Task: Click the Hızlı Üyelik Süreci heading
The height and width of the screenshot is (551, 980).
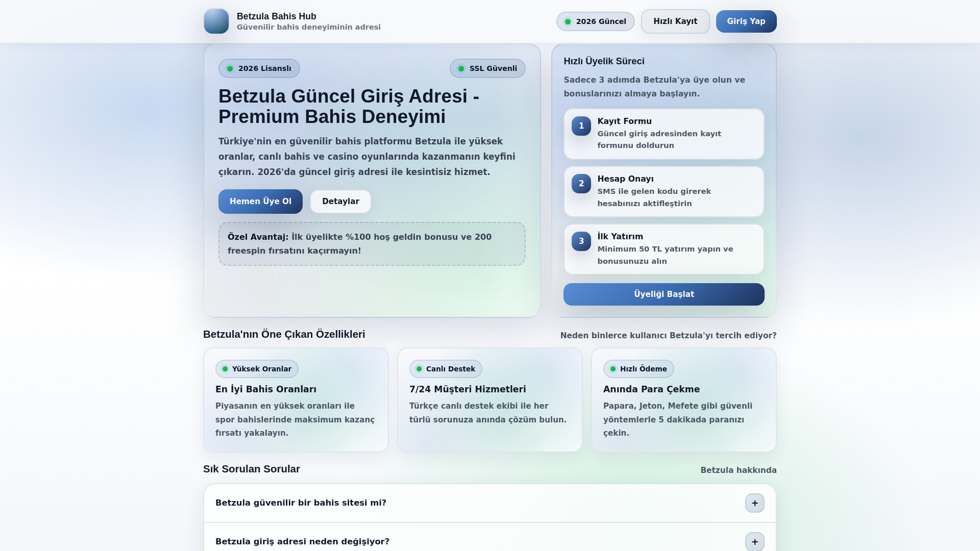Action: pos(604,61)
